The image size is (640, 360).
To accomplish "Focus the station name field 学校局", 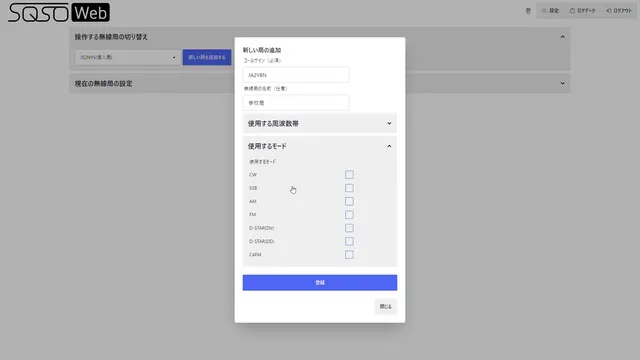I will [296, 103].
